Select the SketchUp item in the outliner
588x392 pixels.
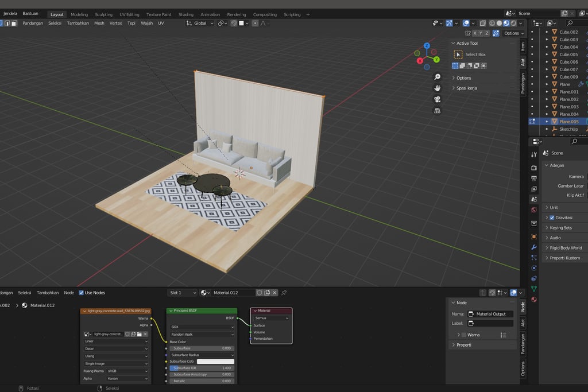[568, 129]
